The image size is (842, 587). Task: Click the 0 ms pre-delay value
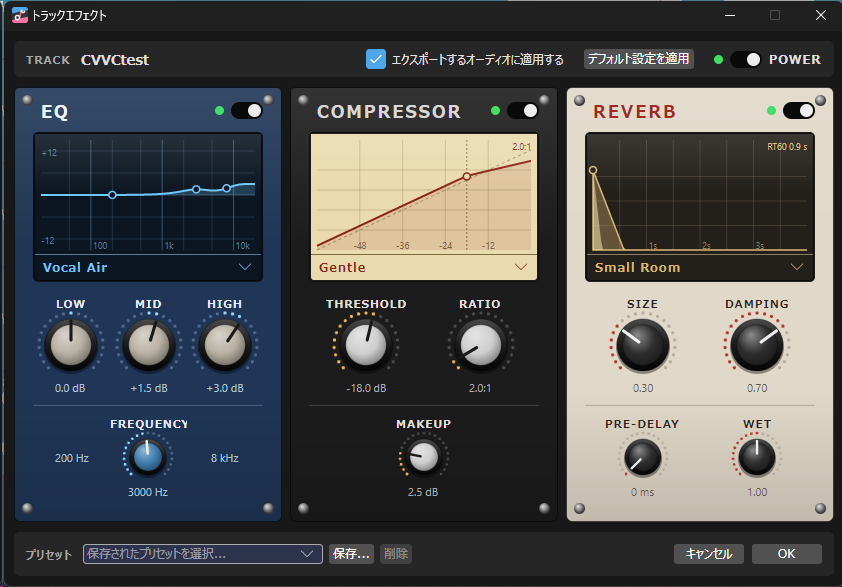click(x=642, y=492)
